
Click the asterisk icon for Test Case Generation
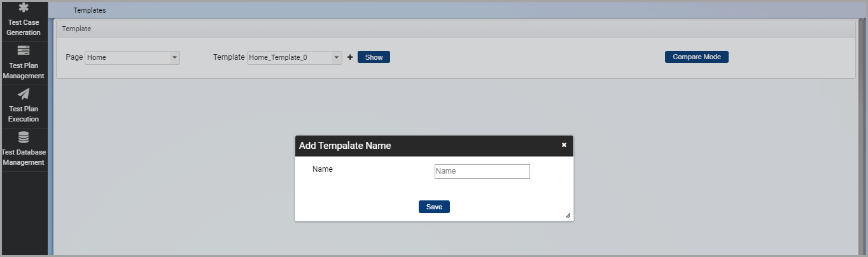[24, 8]
